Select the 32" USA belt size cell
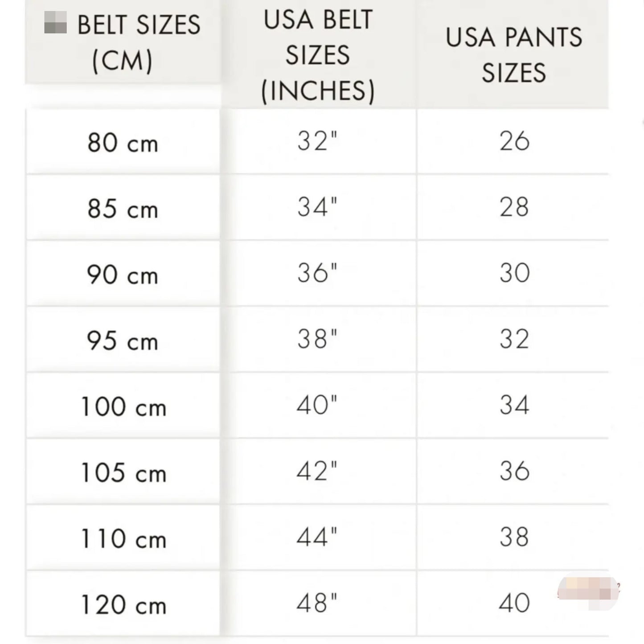 (318, 142)
